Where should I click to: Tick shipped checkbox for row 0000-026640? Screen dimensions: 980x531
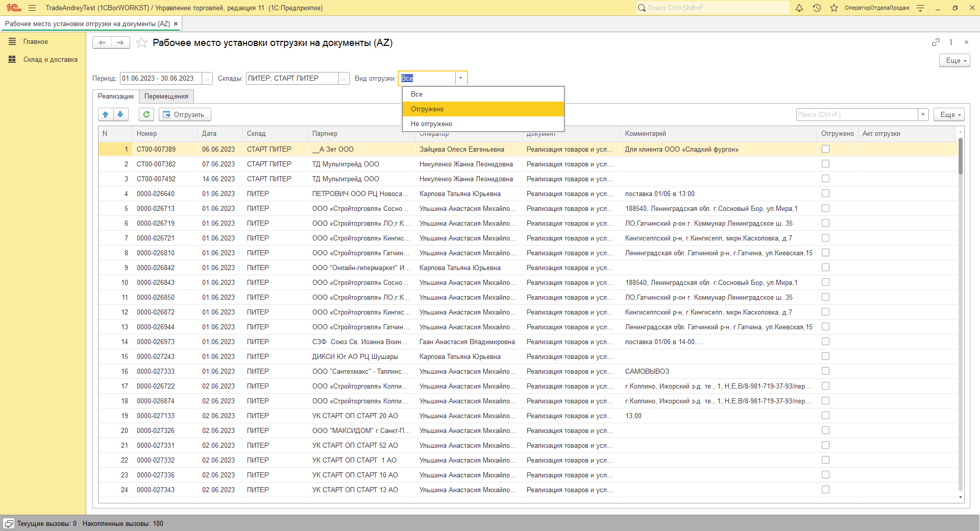[x=825, y=194]
